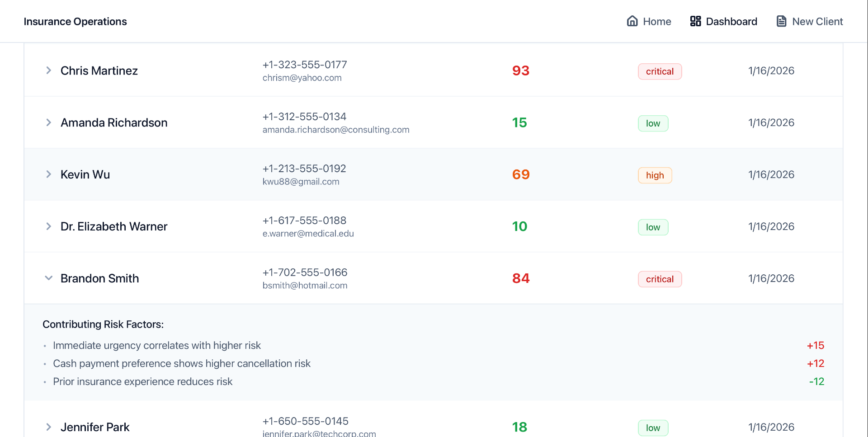Collapse Brandon Smith's risk factor details

[49, 278]
